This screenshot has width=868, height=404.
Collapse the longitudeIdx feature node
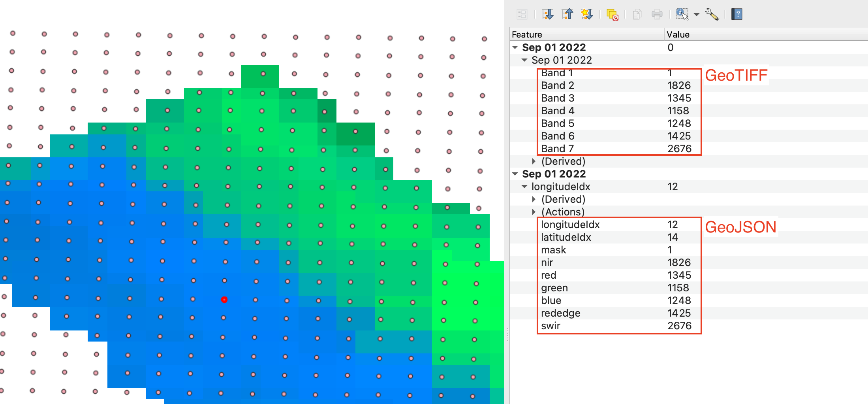pyautogui.click(x=524, y=187)
